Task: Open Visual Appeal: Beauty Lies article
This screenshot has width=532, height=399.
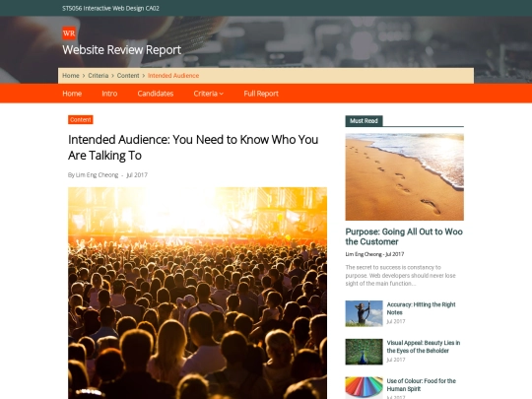Action: pyautogui.click(x=424, y=347)
